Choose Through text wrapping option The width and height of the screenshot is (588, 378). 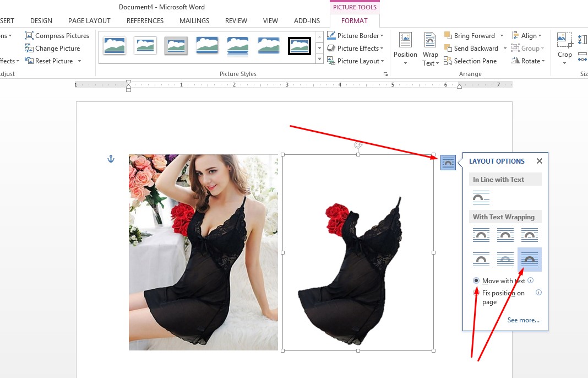click(x=530, y=235)
